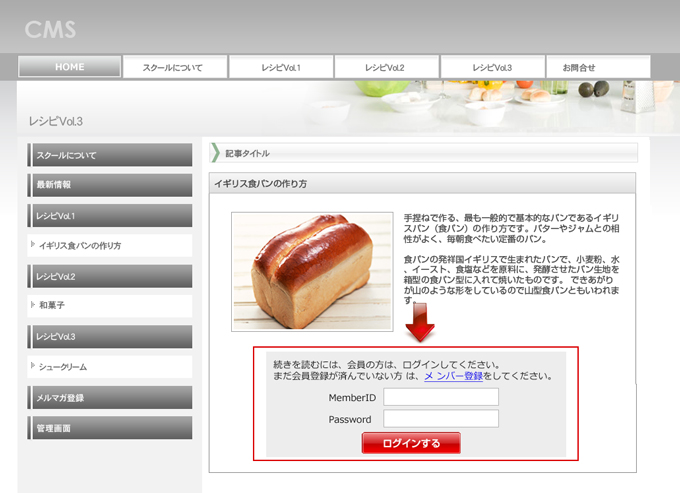Click the CMS site logo
This screenshot has height=493, width=680.
[x=50, y=29]
